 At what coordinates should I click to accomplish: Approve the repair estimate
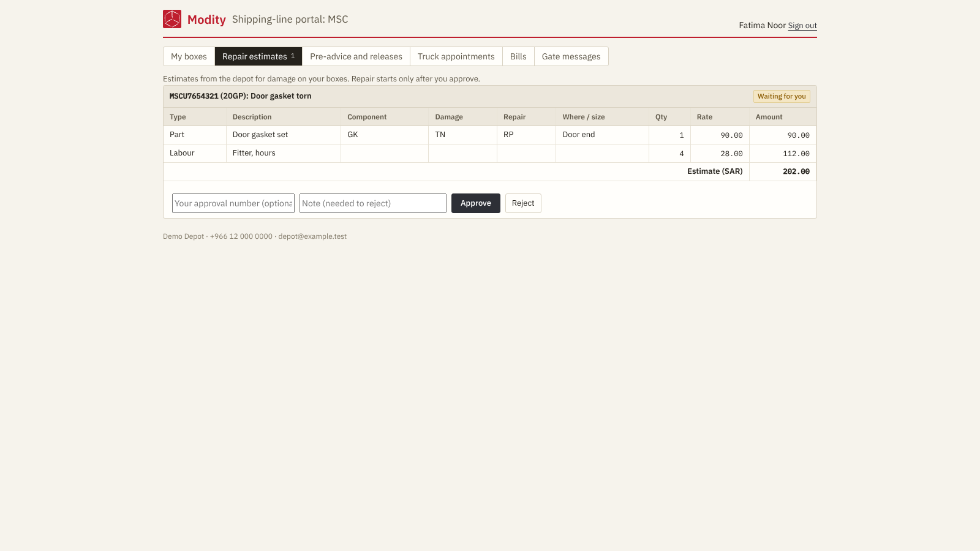click(476, 203)
